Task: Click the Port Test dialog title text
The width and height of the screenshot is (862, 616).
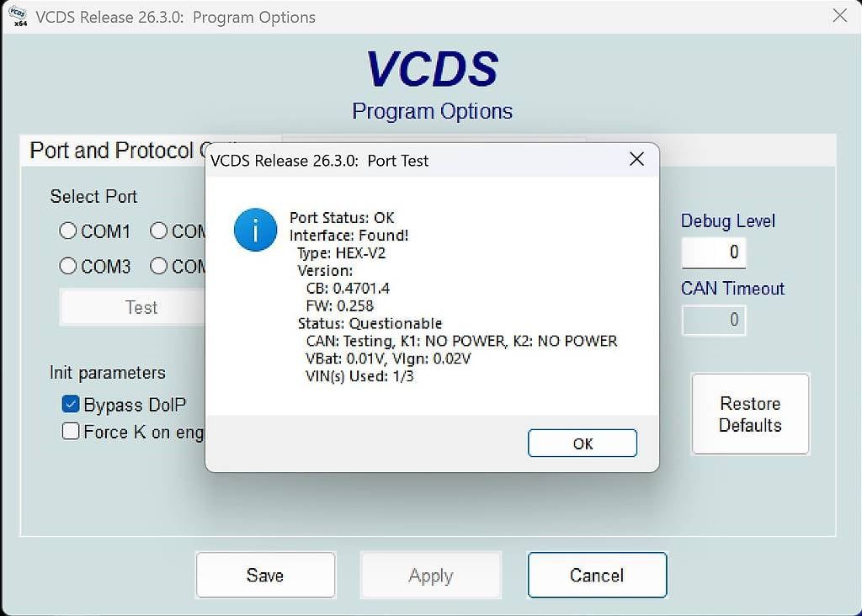Action: pos(319,161)
